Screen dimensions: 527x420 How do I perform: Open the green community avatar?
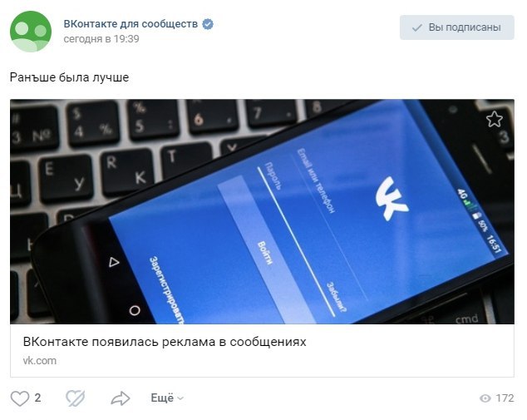point(31,32)
